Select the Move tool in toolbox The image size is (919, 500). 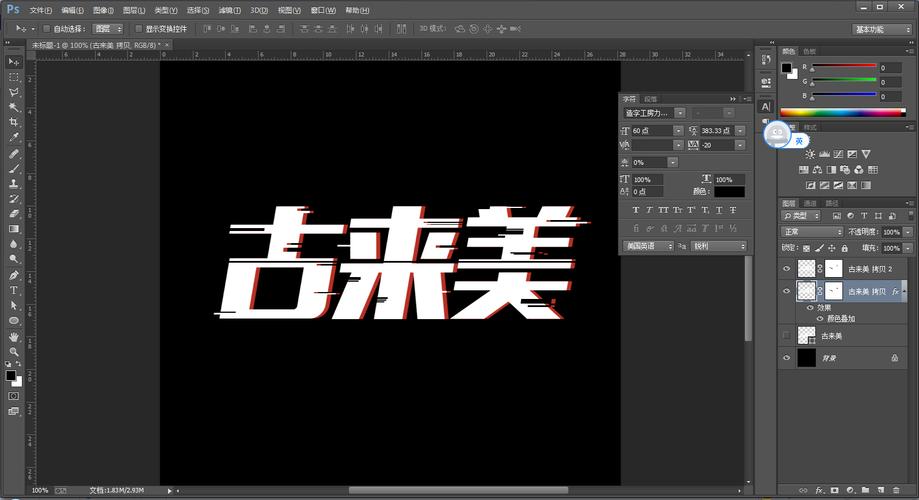click(x=14, y=62)
